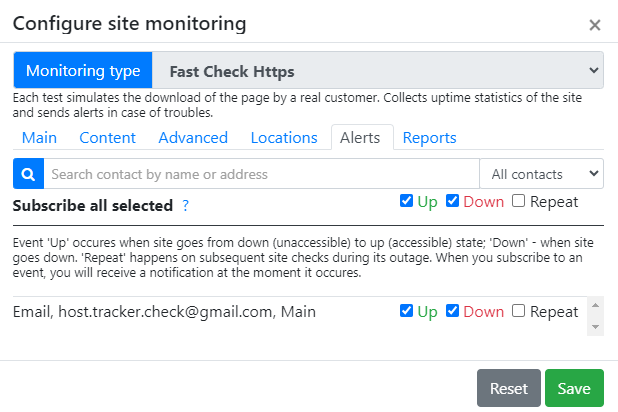Open the Content tab
618x412 pixels.
(108, 138)
